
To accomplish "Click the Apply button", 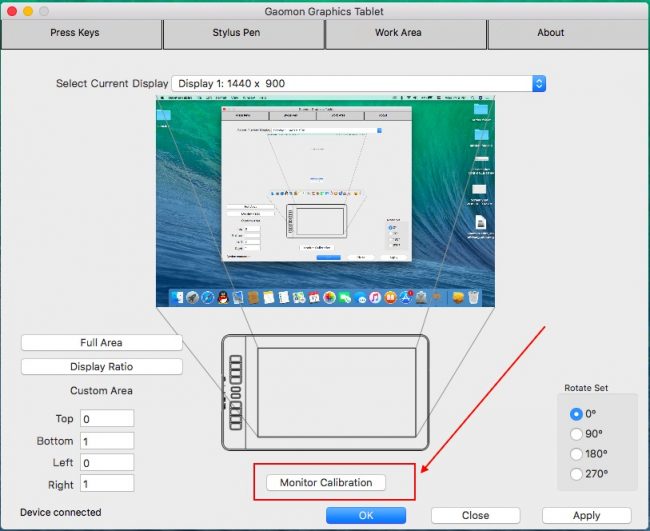I will coord(587,516).
